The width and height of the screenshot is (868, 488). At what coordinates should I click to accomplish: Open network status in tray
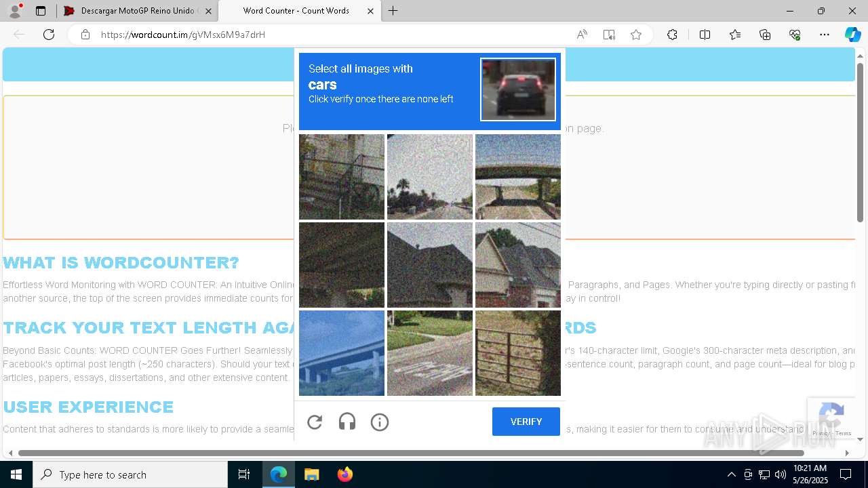coord(764,474)
